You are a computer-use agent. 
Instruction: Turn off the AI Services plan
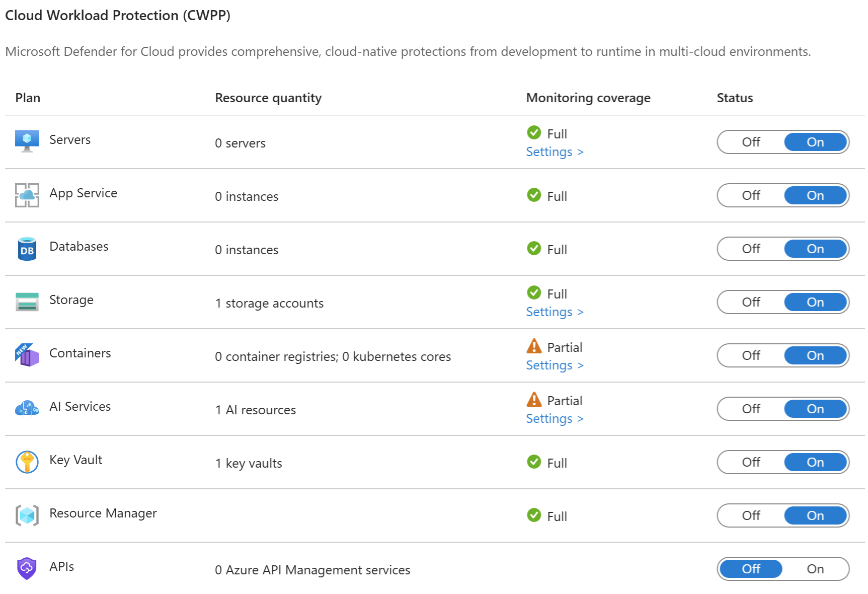pos(751,409)
